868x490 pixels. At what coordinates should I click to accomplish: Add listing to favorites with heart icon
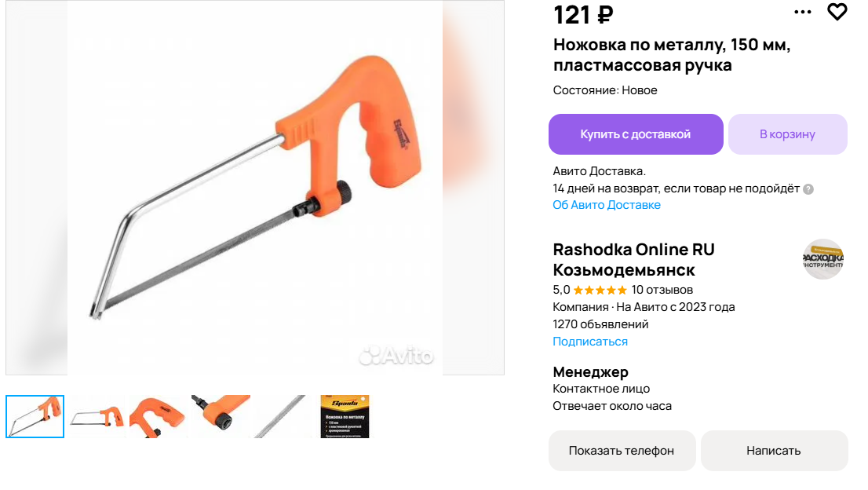pyautogui.click(x=837, y=12)
